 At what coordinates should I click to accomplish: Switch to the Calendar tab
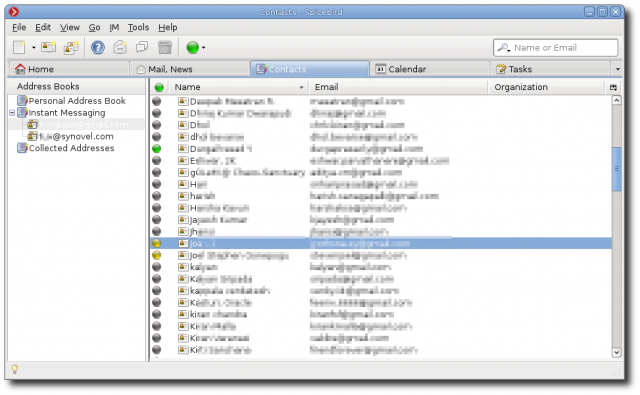(429, 69)
